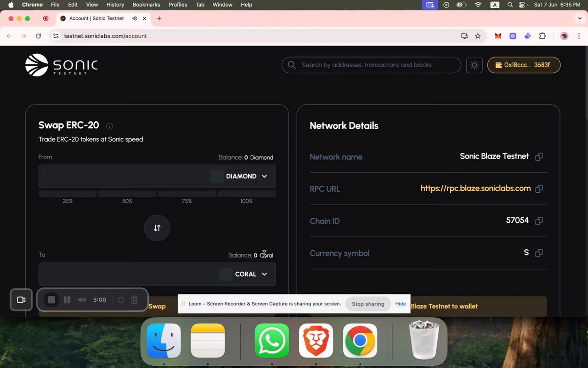Copy the RPC URL value

point(539,189)
